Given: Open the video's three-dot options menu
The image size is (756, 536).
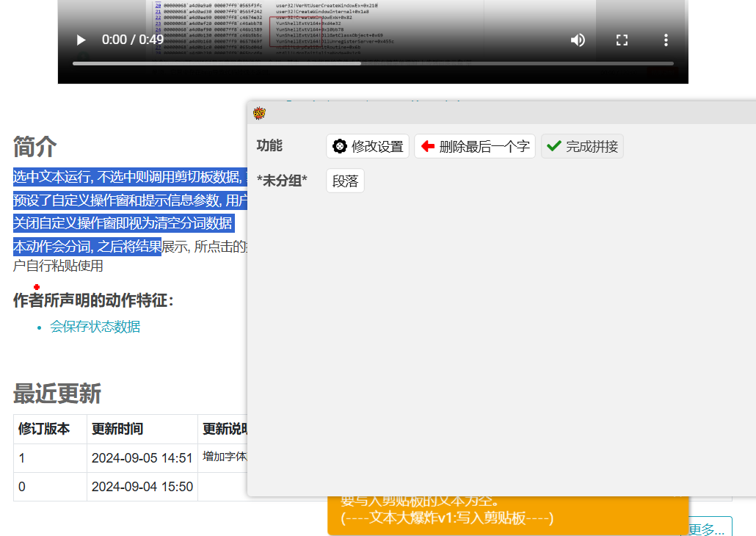Looking at the screenshot, I should click(666, 40).
